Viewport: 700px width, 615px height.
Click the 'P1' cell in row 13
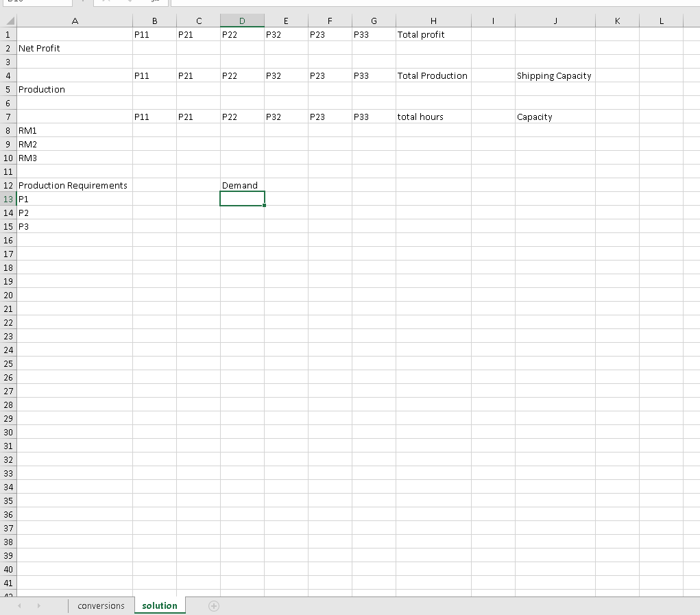[x=75, y=199]
